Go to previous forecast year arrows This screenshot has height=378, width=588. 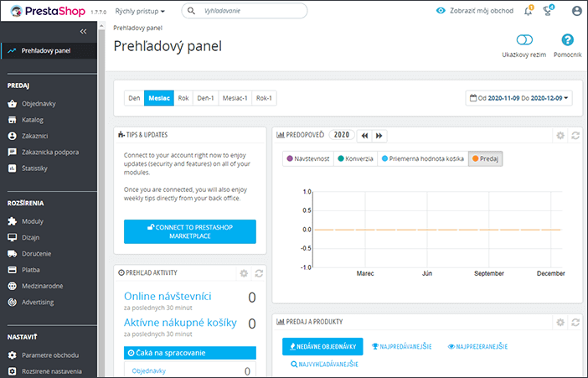364,135
